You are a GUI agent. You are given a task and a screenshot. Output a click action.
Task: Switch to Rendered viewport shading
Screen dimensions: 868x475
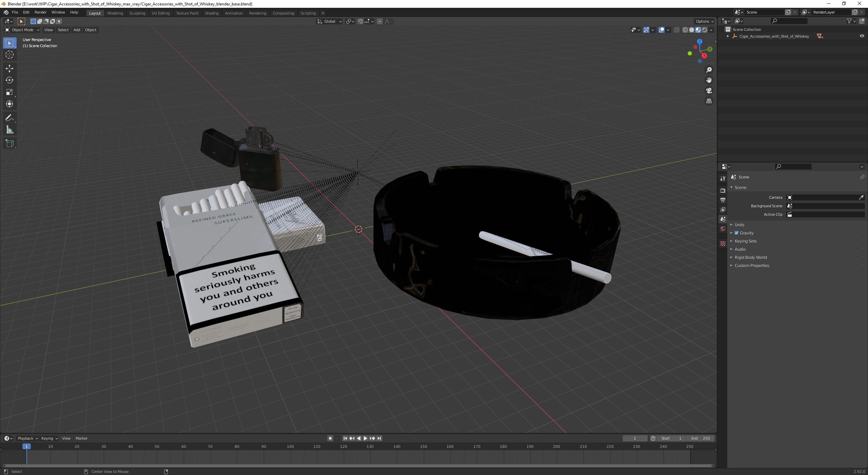pos(705,30)
